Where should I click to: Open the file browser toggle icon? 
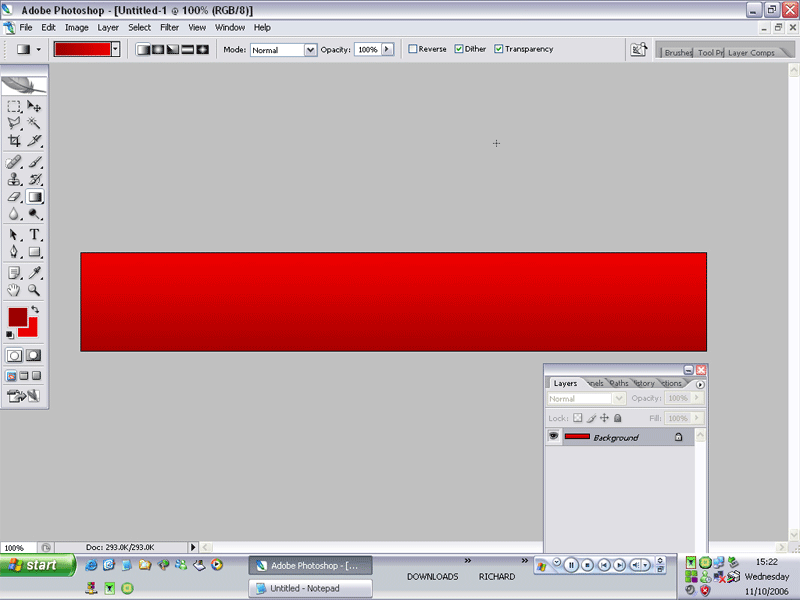639,49
